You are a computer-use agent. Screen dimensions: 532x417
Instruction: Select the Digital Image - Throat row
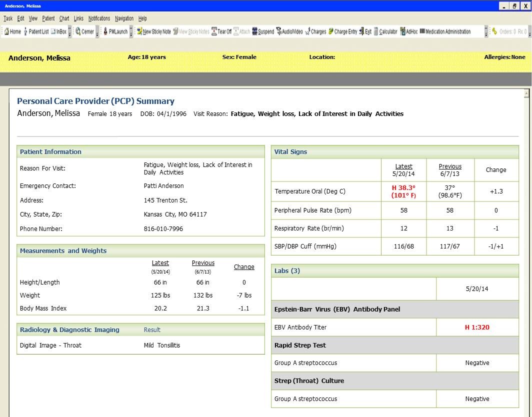(140, 345)
